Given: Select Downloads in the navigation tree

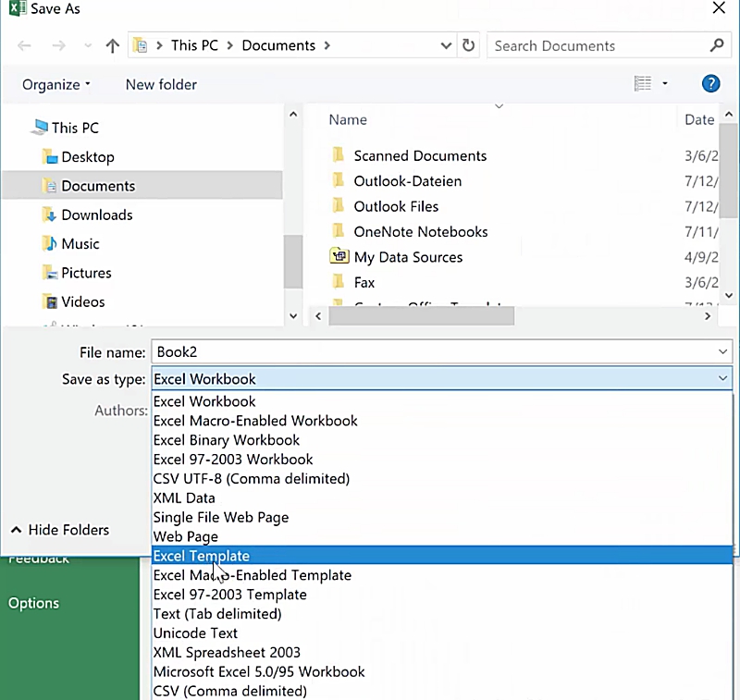Looking at the screenshot, I should coord(96,215).
